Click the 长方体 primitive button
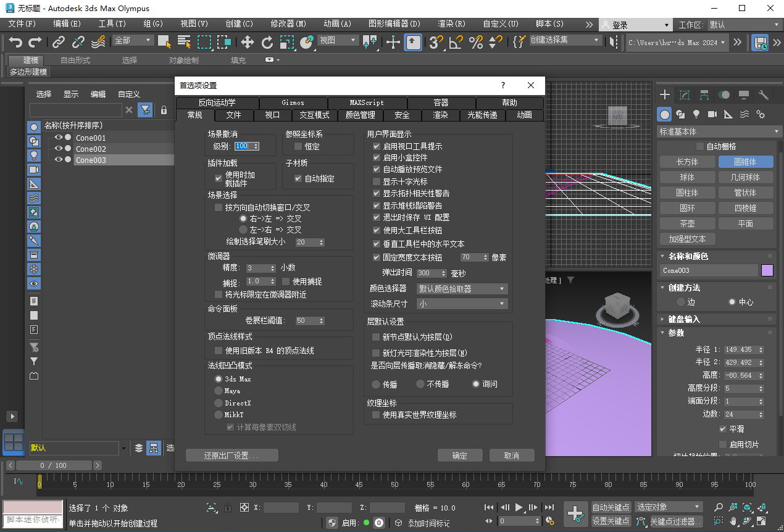This screenshot has width=784, height=532. [687, 162]
